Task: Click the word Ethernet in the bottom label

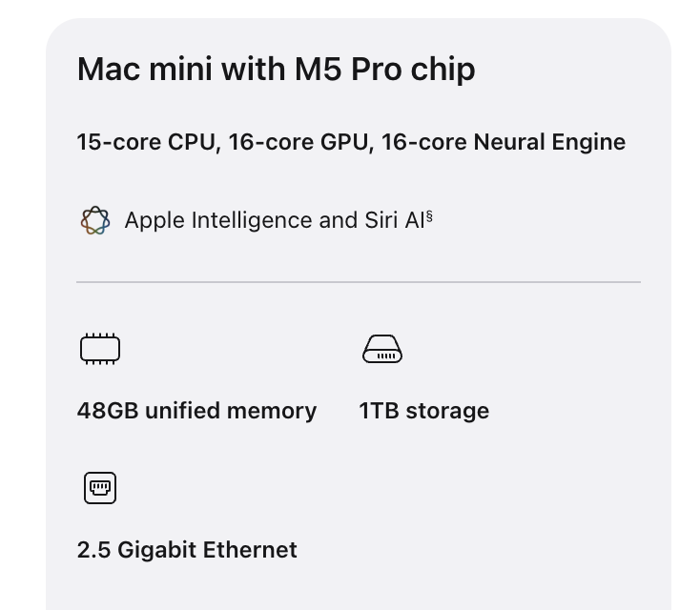Action: (250, 550)
